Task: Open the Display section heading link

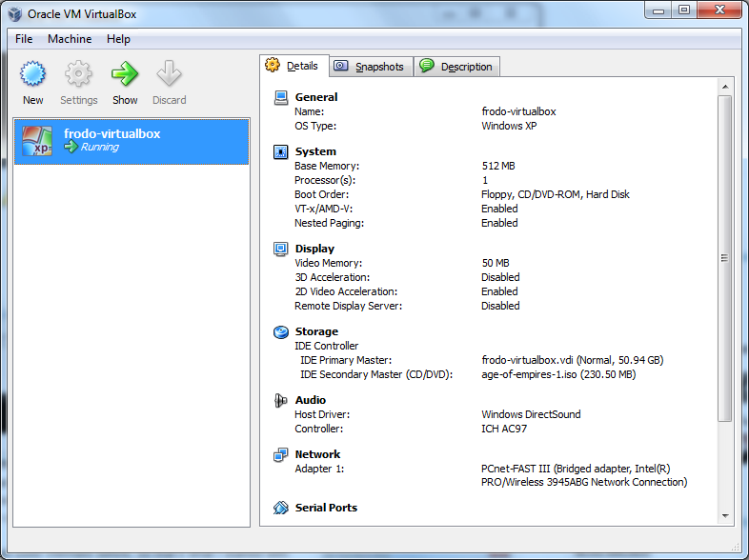Action: pos(314,249)
